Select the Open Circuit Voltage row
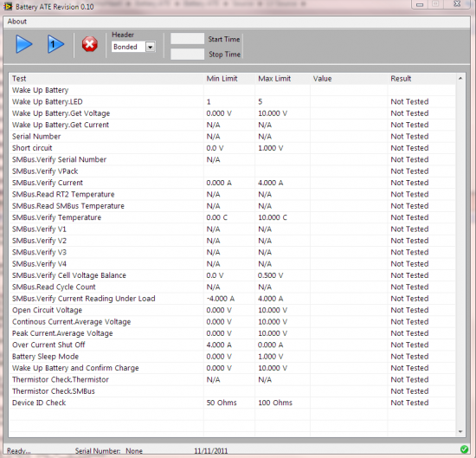 tap(232, 310)
